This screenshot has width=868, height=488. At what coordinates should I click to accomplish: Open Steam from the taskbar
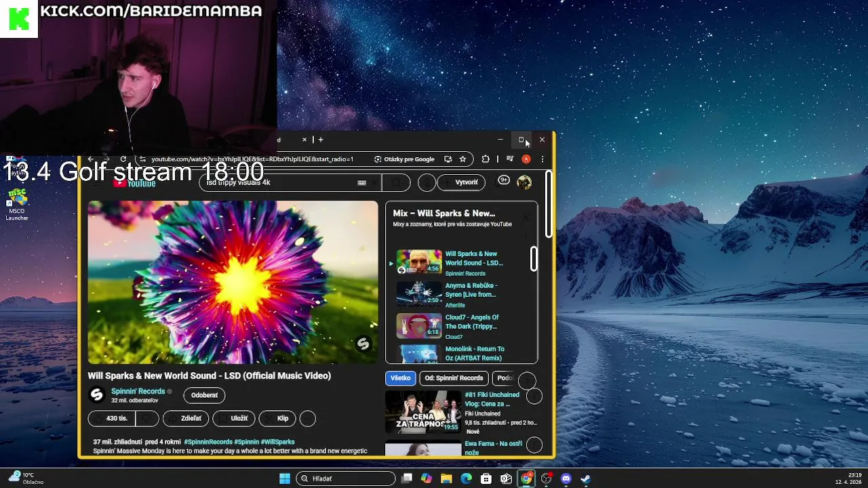586,479
